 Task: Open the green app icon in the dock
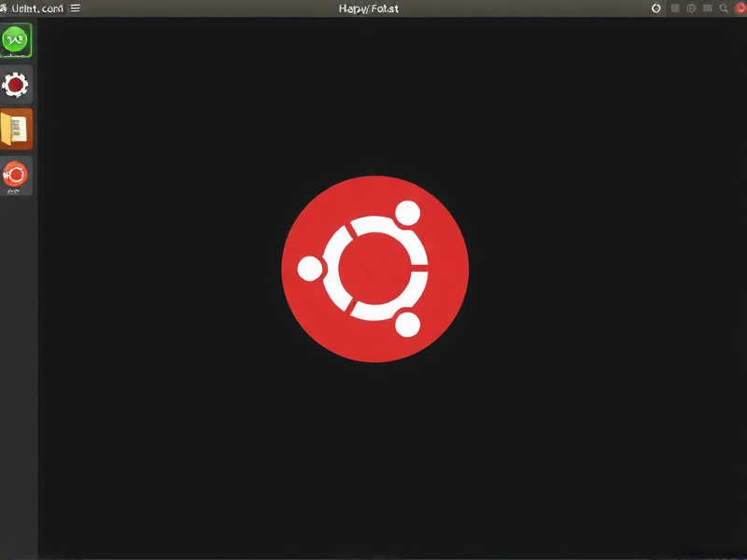[16, 41]
